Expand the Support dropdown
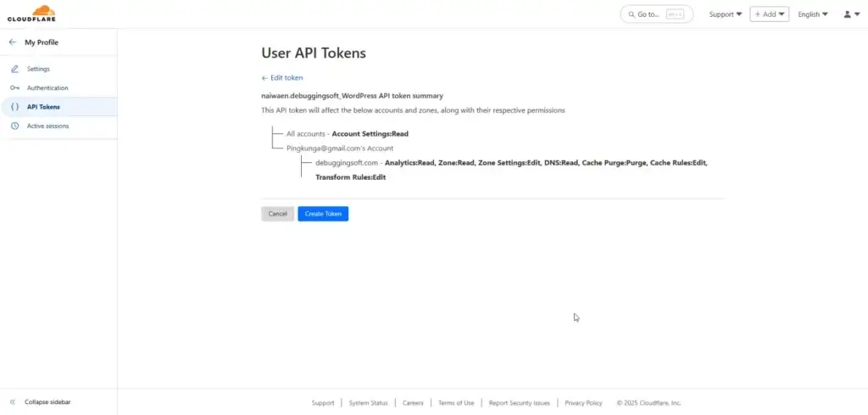 click(x=726, y=14)
